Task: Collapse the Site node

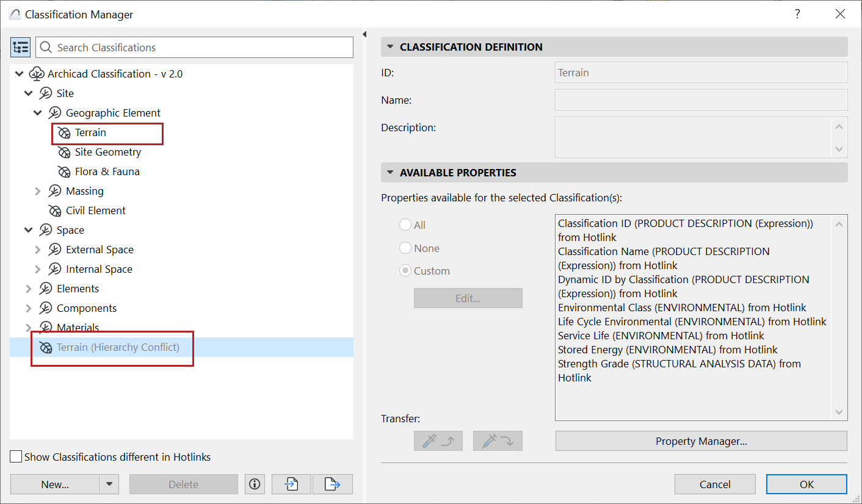Action: click(x=28, y=93)
